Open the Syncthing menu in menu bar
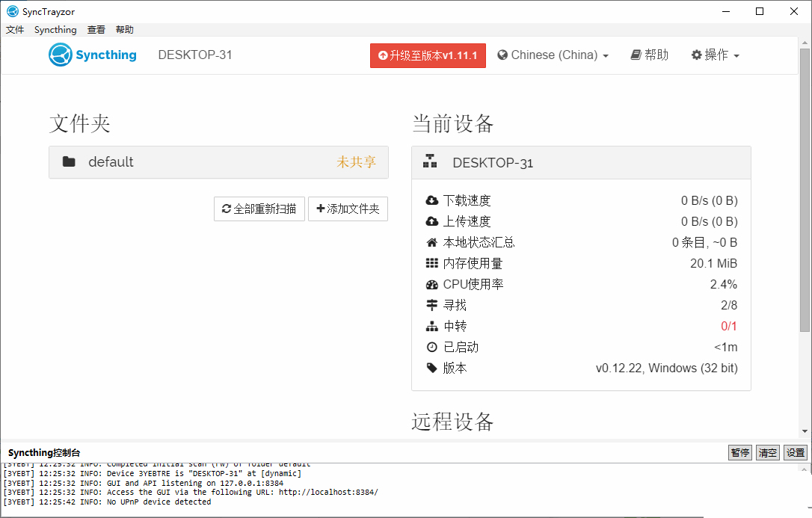Screen dimensions: 812x518 [55, 29]
